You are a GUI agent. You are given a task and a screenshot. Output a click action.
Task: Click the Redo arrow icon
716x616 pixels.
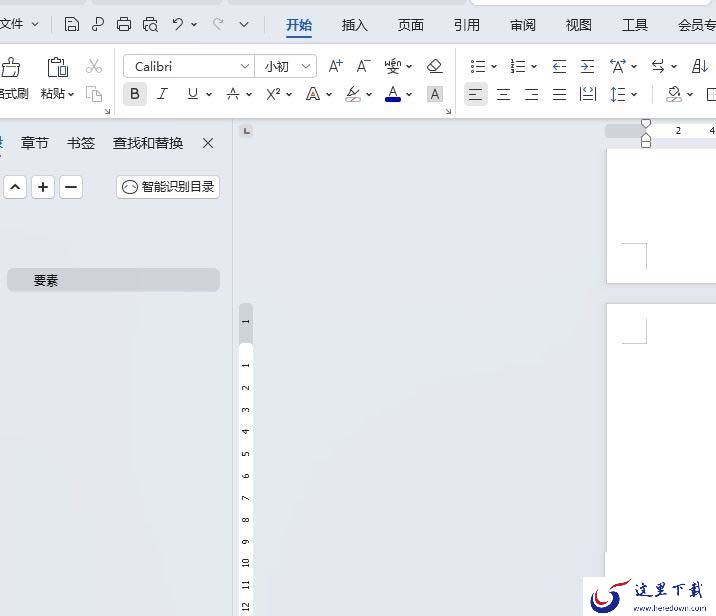(x=218, y=24)
